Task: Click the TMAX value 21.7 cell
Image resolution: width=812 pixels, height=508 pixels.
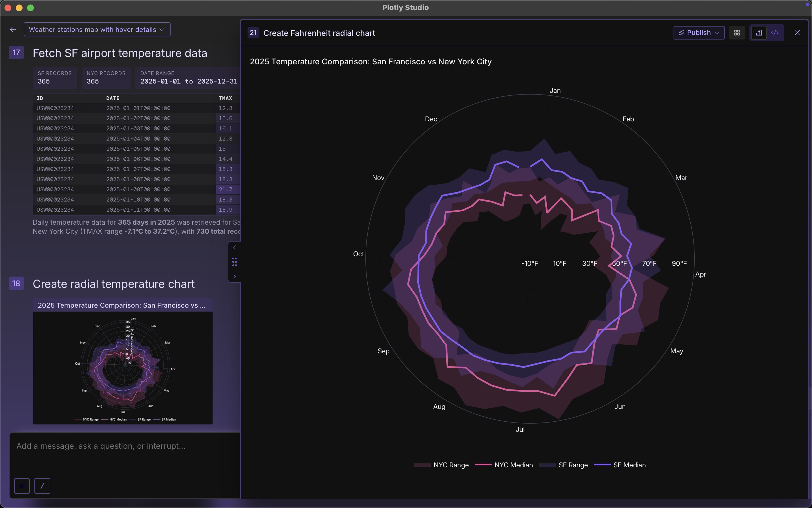Action: tap(228, 189)
